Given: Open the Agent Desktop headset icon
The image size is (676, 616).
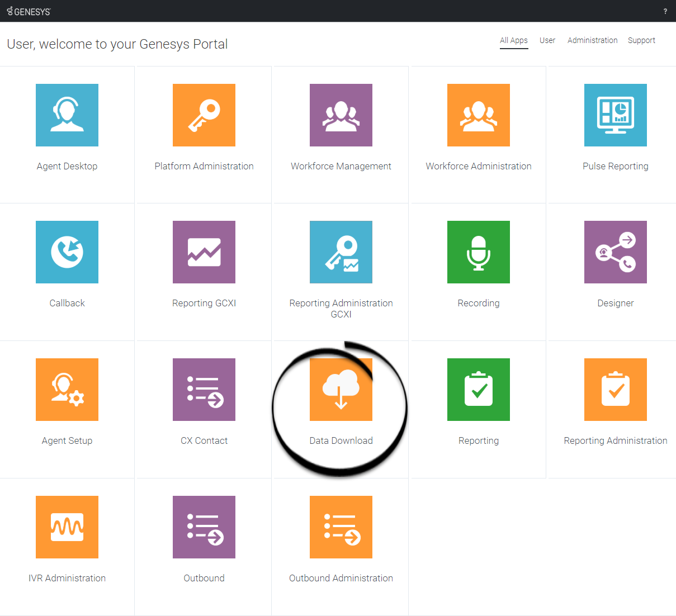Looking at the screenshot, I should point(67,115).
